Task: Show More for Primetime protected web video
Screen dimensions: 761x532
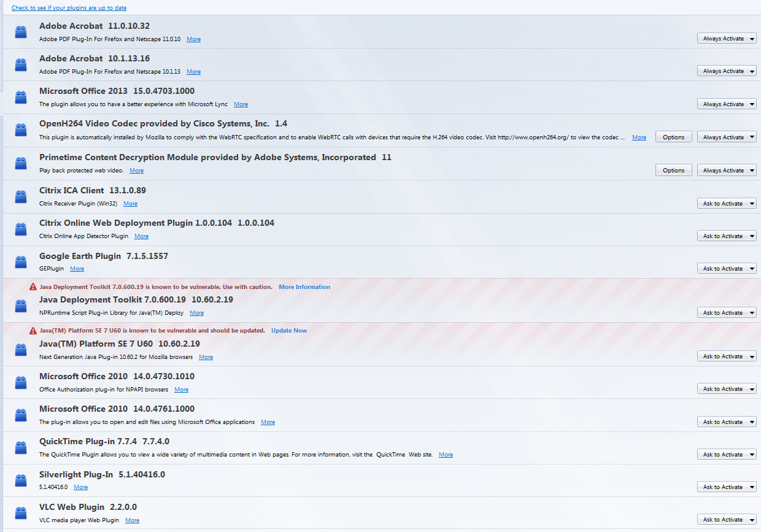Action: 136,171
